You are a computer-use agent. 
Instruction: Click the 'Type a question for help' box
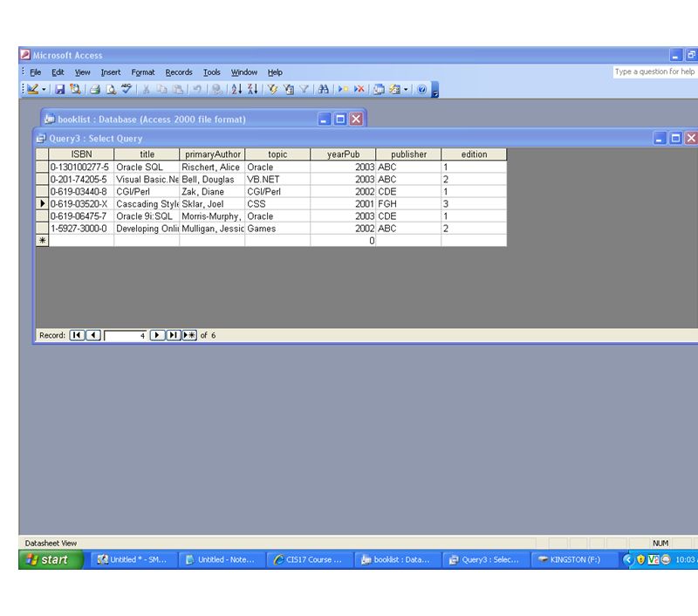(655, 72)
